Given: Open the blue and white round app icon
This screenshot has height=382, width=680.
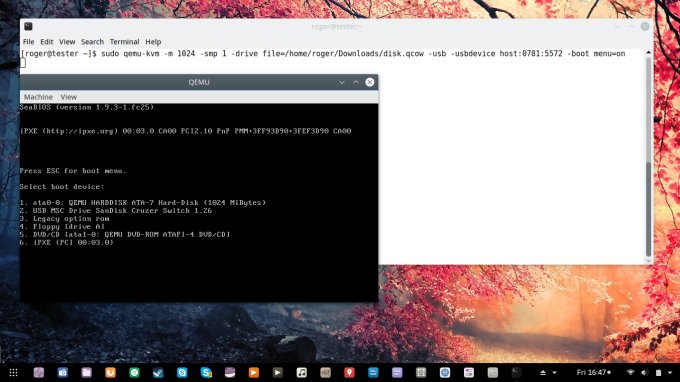Looking at the screenshot, I should point(445,372).
